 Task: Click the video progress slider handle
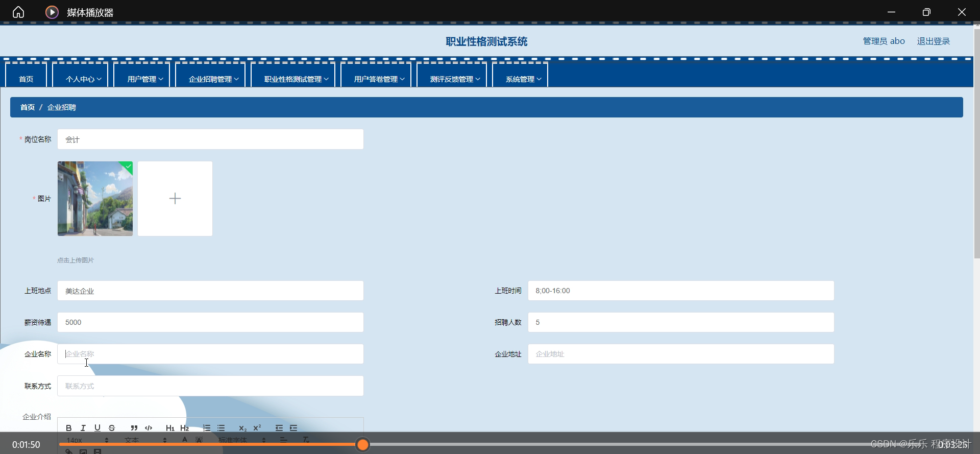363,445
